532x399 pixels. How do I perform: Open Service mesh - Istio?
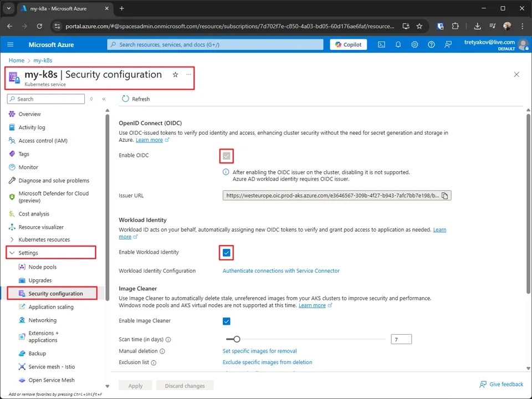coord(52,366)
